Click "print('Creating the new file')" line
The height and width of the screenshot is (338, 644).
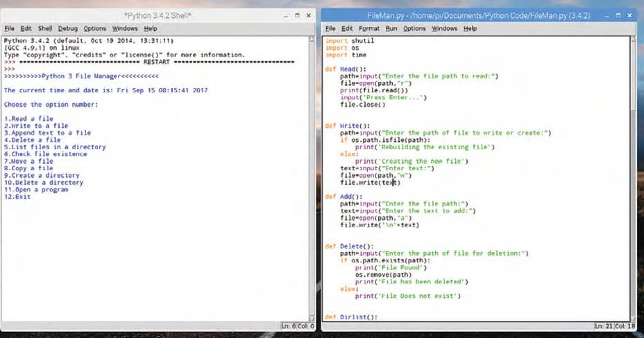(412, 161)
